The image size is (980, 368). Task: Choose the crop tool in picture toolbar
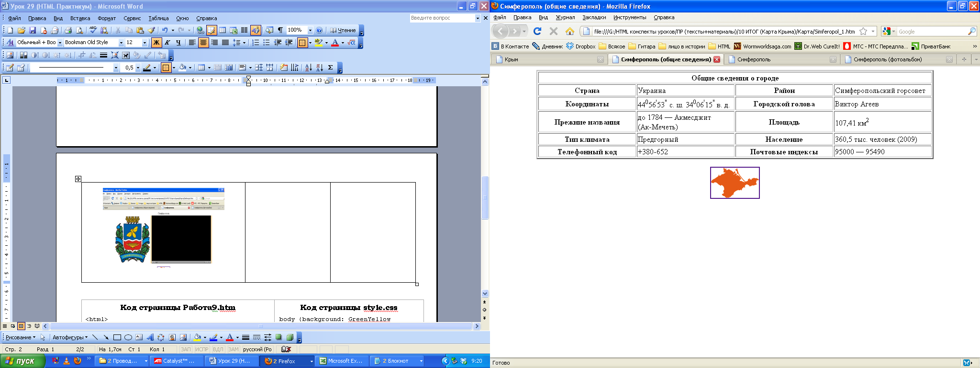(81, 55)
